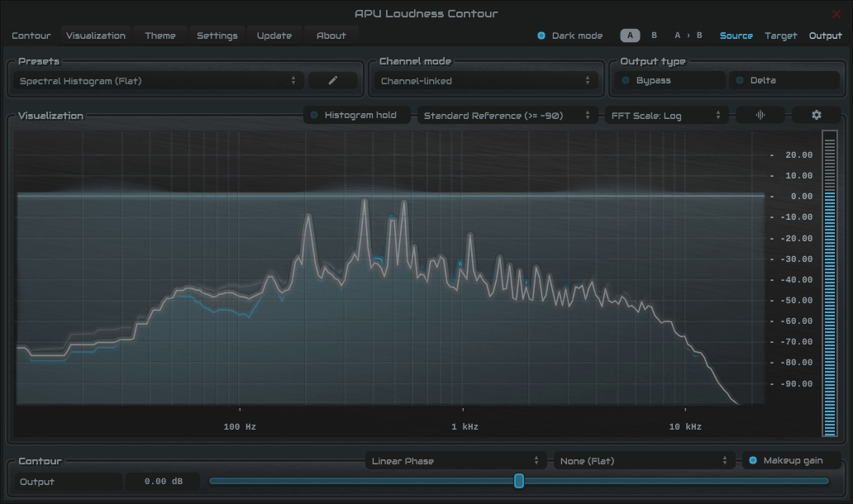This screenshot has height=504, width=853.
Task: Select the B state button
Action: pyautogui.click(x=654, y=36)
